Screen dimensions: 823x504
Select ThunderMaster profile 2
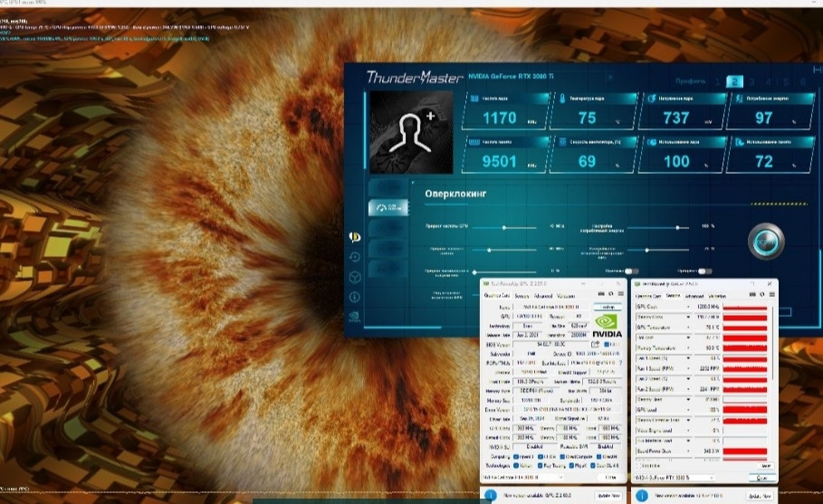coord(734,81)
